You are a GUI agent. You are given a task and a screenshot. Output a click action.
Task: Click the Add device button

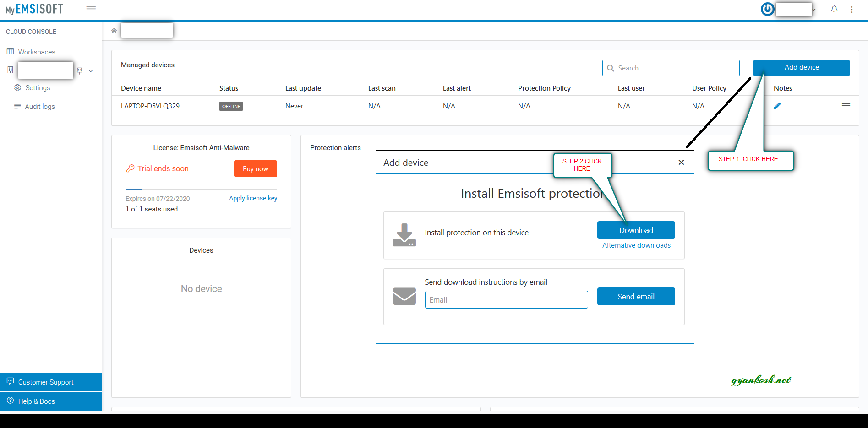(x=802, y=68)
